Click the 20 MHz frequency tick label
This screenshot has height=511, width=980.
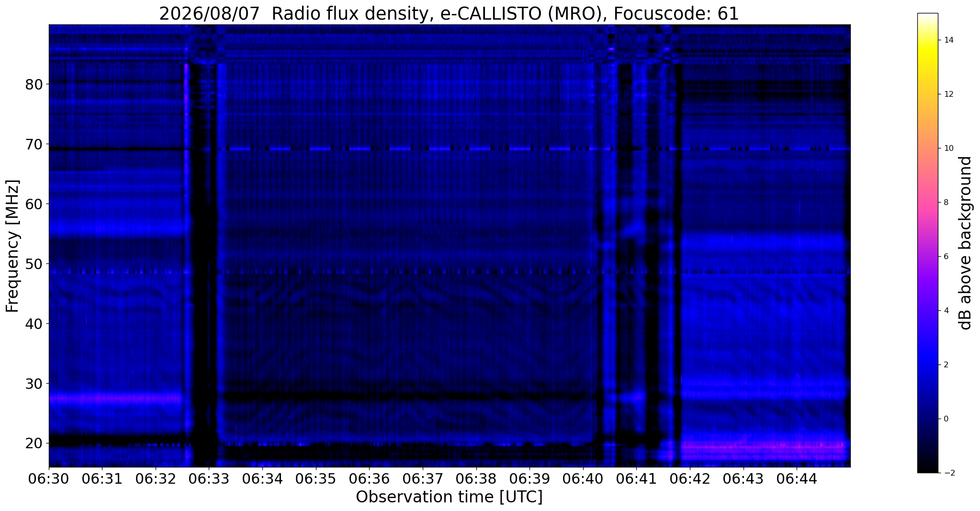33,443
